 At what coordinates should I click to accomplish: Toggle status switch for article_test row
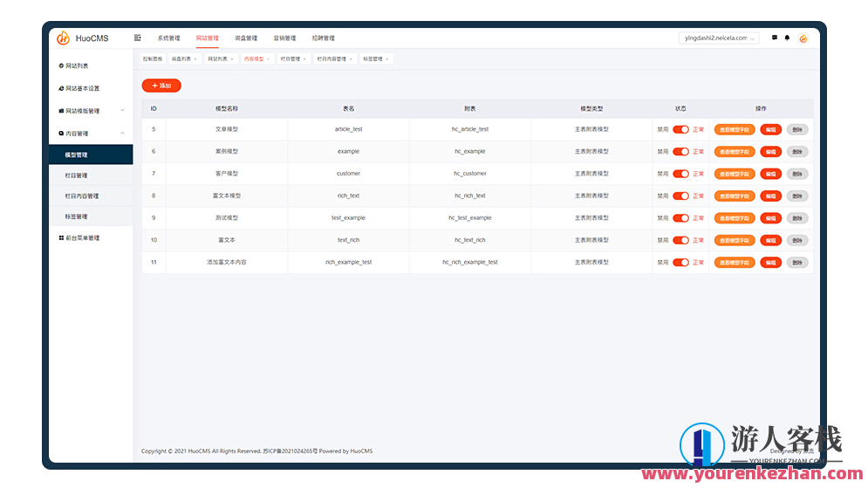[681, 129]
